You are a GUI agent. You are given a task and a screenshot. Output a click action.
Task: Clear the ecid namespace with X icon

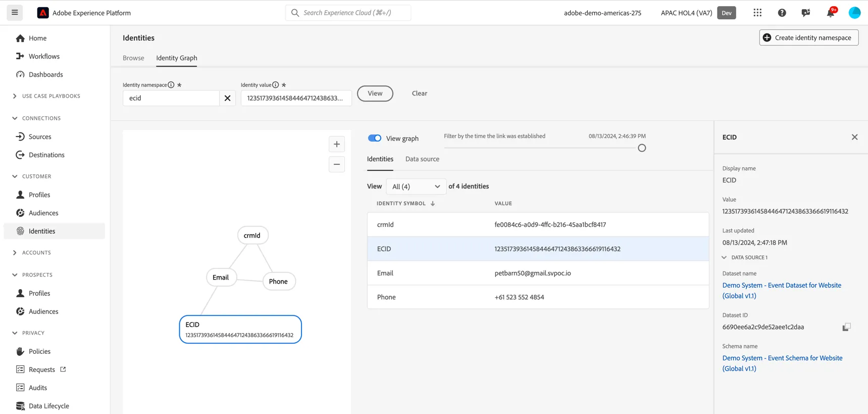click(227, 98)
